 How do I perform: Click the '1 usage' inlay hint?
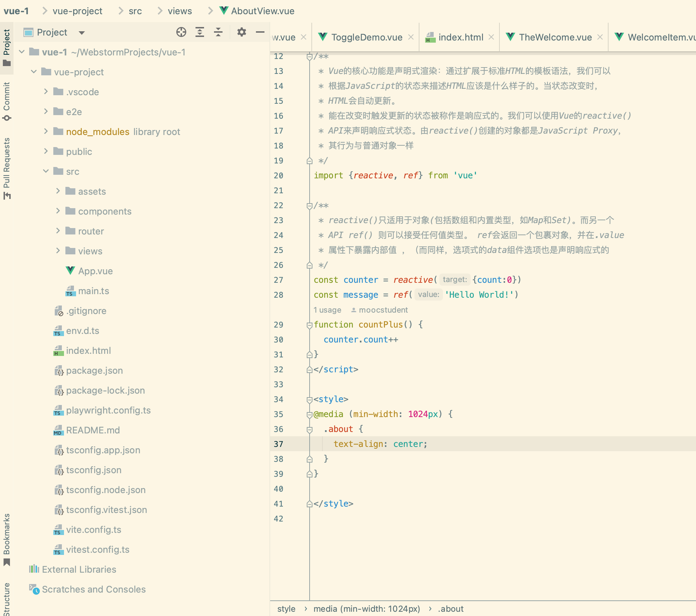click(x=327, y=310)
